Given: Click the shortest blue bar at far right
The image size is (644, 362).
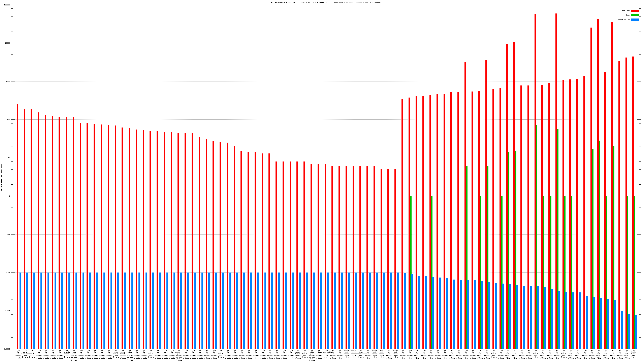Looking at the screenshot, I should pos(636,332).
